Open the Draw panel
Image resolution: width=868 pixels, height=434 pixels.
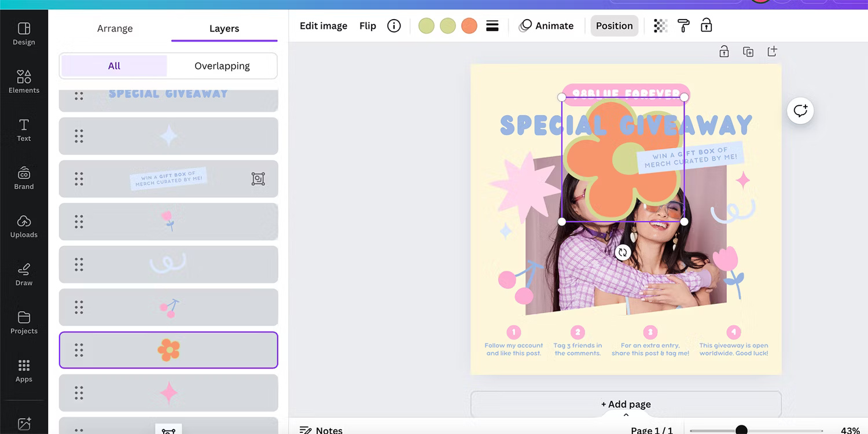24,273
